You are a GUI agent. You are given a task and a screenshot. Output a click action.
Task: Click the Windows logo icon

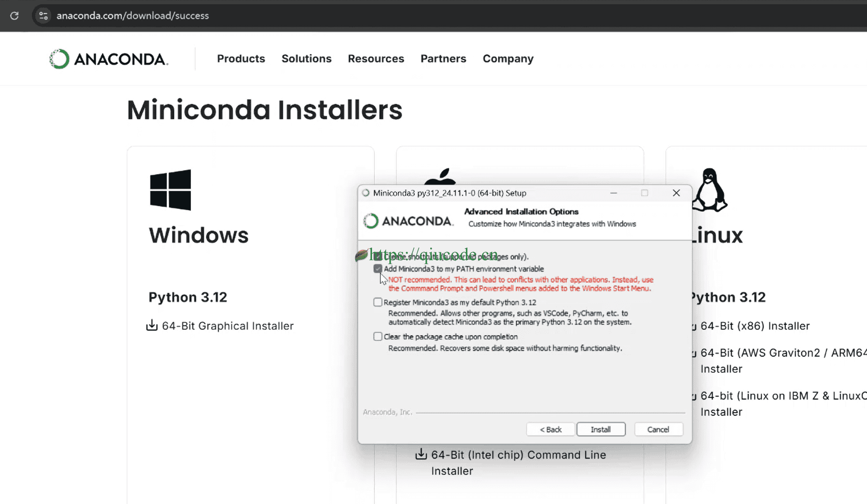click(x=170, y=190)
